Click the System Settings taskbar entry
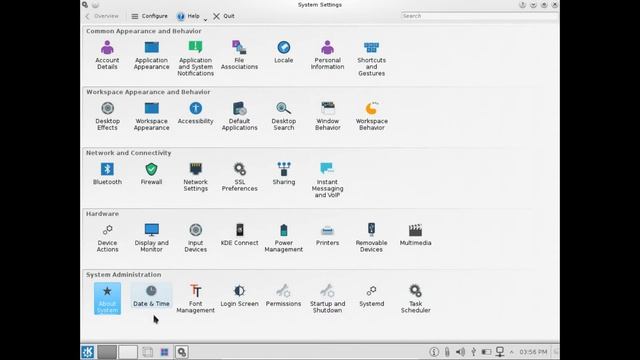Viewport: 640px width, 360px height. tap(182, 352)
